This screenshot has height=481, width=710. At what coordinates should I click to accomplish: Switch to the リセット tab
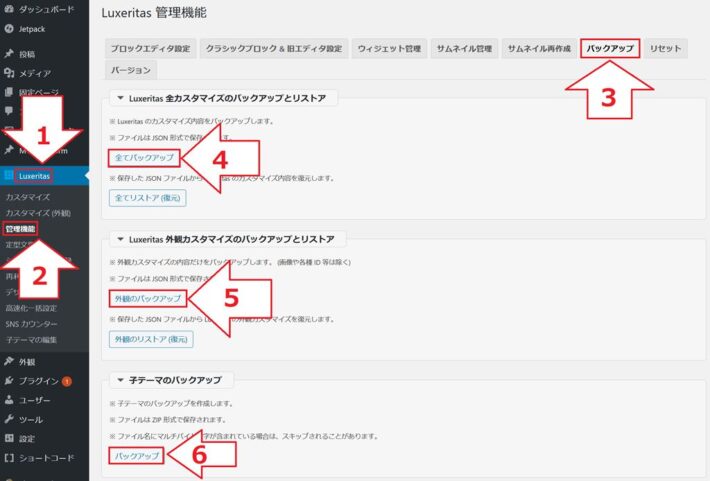tap(666, 48)
